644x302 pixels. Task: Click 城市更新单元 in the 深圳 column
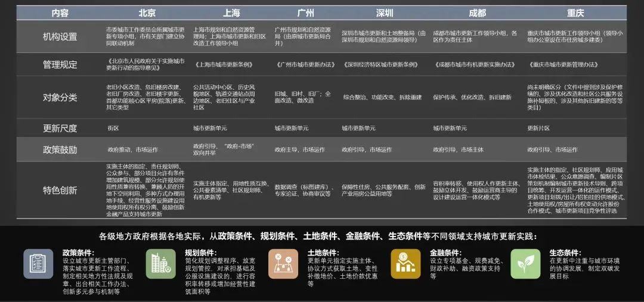pos(358,128)
